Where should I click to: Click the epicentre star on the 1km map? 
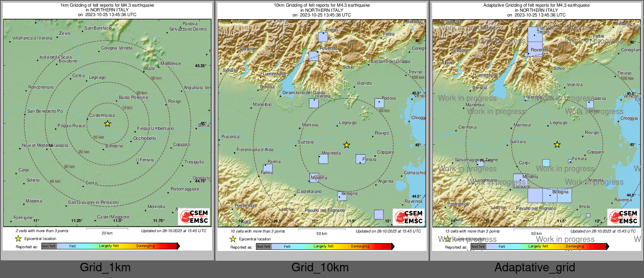pos(107,124)
